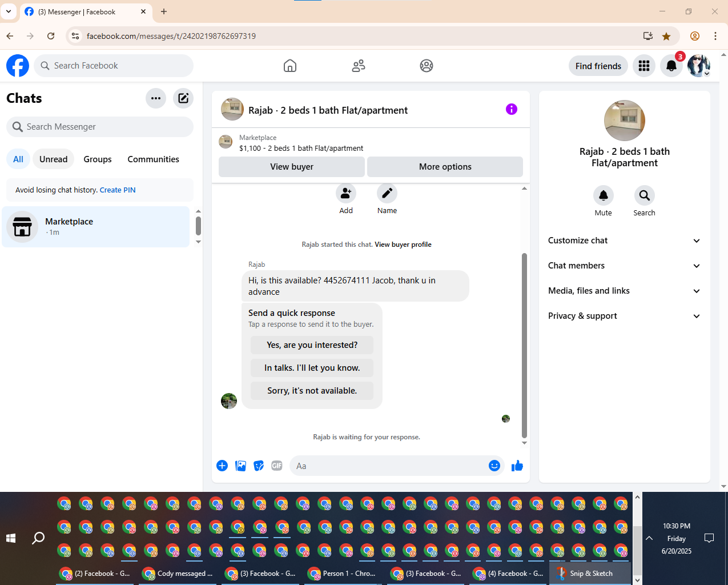Open the large listing photo in right panel
This screenshot has height=585, width=728.
tap(625, 121)
